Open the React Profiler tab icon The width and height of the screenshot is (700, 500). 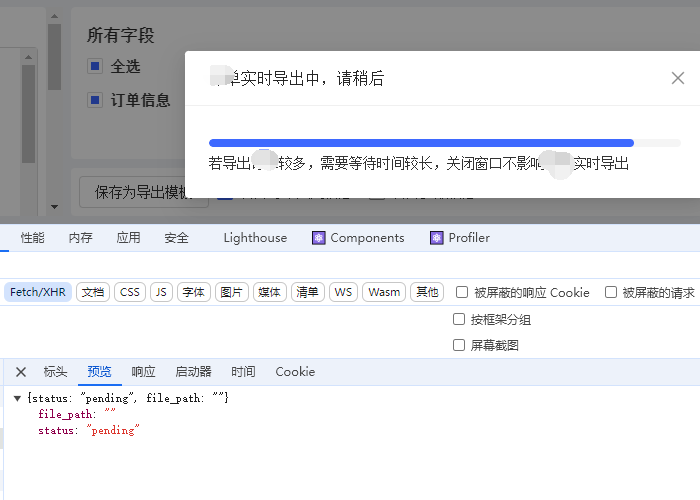pyautogui.click(x=437, y=238)
